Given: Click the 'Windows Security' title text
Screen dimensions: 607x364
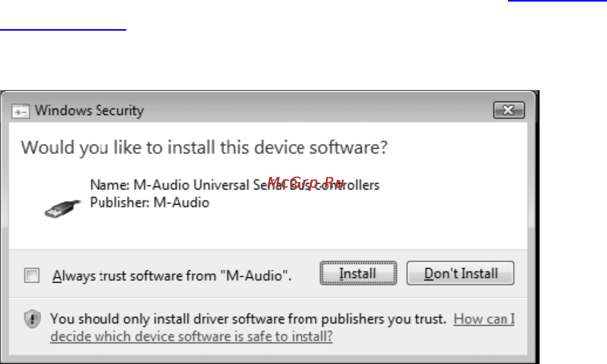Looking at the screenshot, I should click(x=89, y=111).
